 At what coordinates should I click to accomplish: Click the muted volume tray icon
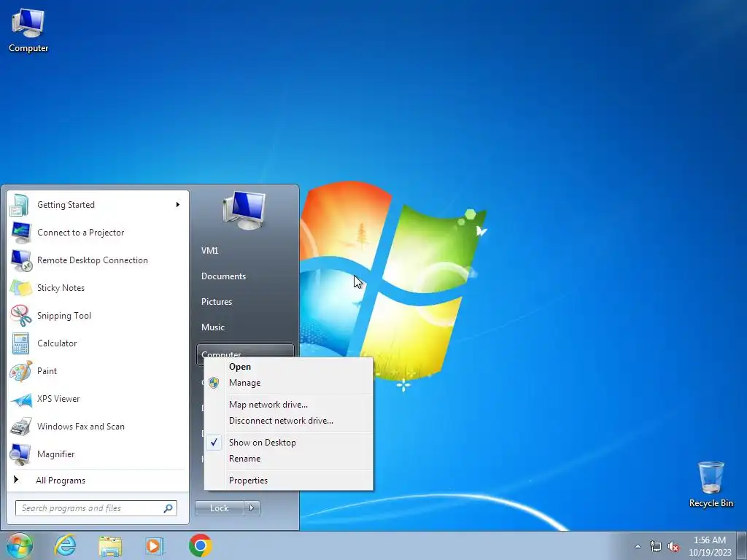(x=673, y=547)
